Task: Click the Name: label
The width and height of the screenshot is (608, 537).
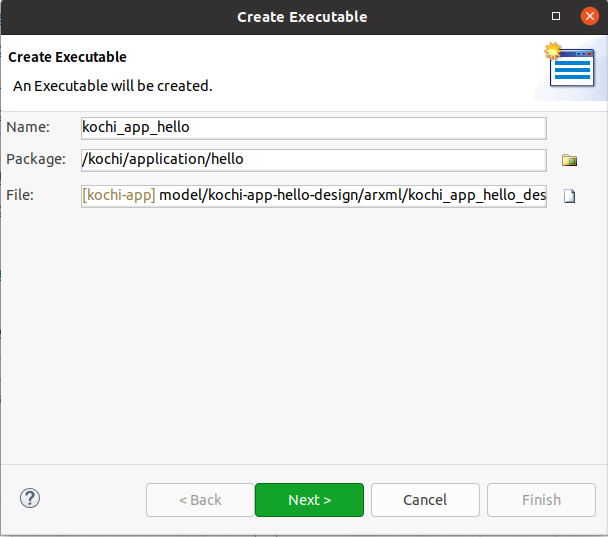Action: tap(28, 127)
